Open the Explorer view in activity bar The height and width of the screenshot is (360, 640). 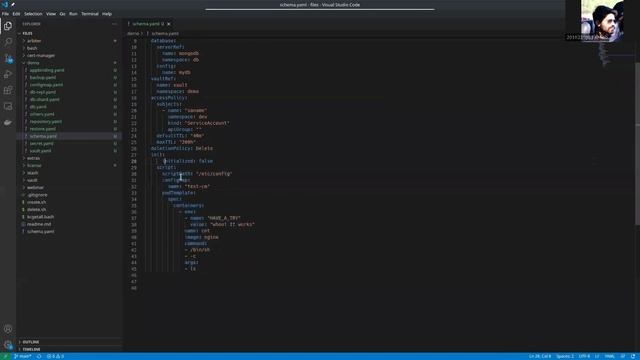point(8,26)
